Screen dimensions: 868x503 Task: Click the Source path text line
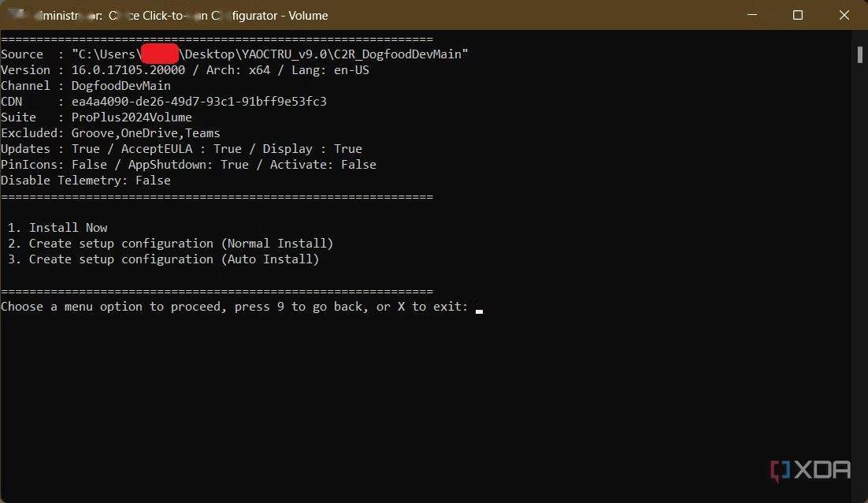(235, 54)
